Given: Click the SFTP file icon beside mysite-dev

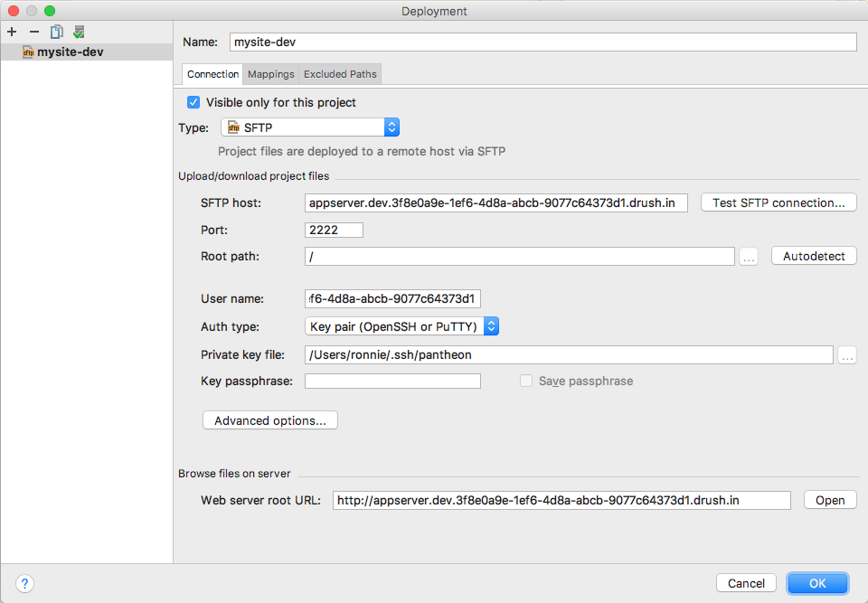Looking at the screenshot, I should (x=26, y=52).
